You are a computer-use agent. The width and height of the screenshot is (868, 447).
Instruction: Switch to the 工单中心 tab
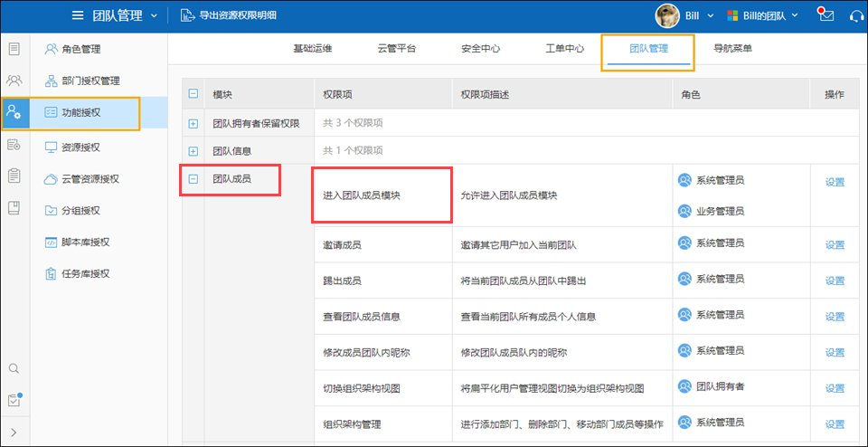coord(565,49)
